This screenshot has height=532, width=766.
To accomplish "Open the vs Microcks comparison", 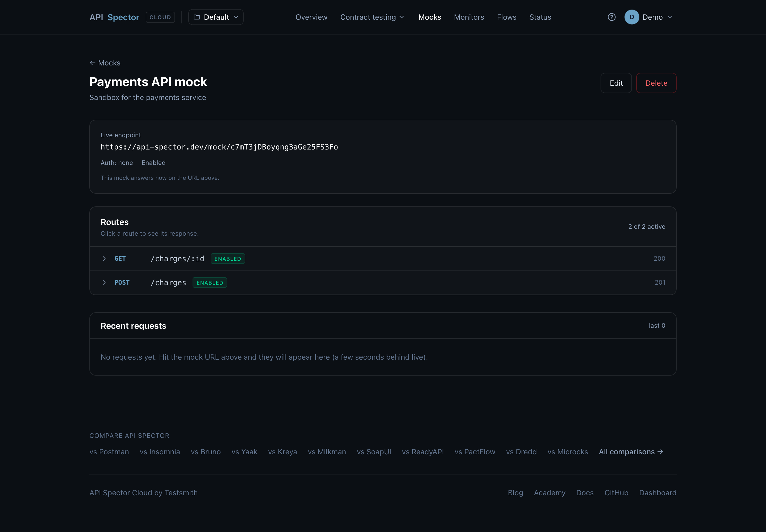I will [x=568, y=452].
